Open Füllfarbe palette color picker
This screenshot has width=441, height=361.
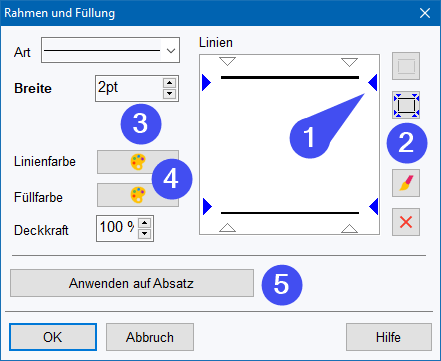pyautogui.click(x=138, y=195)
